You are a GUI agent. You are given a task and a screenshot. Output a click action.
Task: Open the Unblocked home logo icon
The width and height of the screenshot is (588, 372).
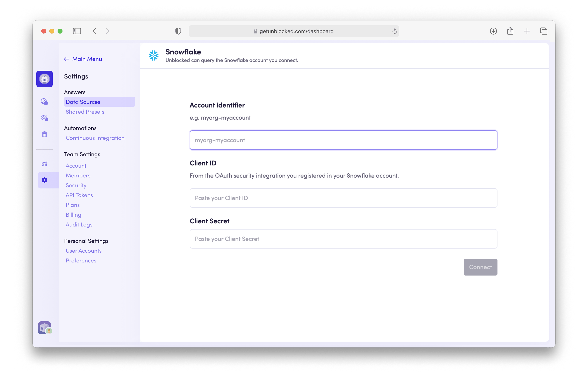[x=45, y=79]
